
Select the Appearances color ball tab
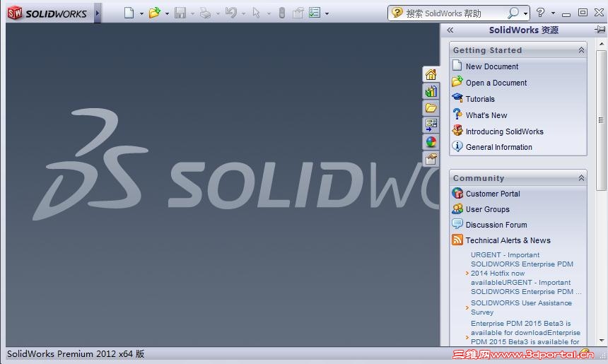(x=431, y=142)
